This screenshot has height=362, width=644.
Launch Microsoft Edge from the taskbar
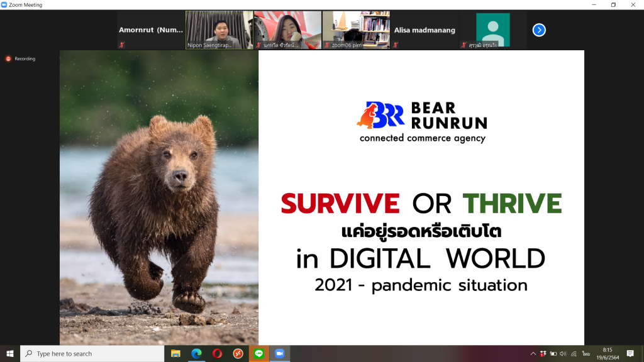pos(196,354)
